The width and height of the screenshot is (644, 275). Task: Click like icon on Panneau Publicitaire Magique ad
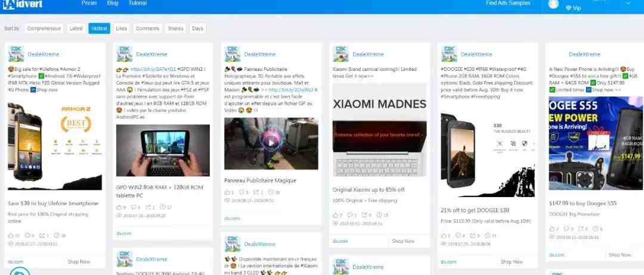tap(227, 192)
